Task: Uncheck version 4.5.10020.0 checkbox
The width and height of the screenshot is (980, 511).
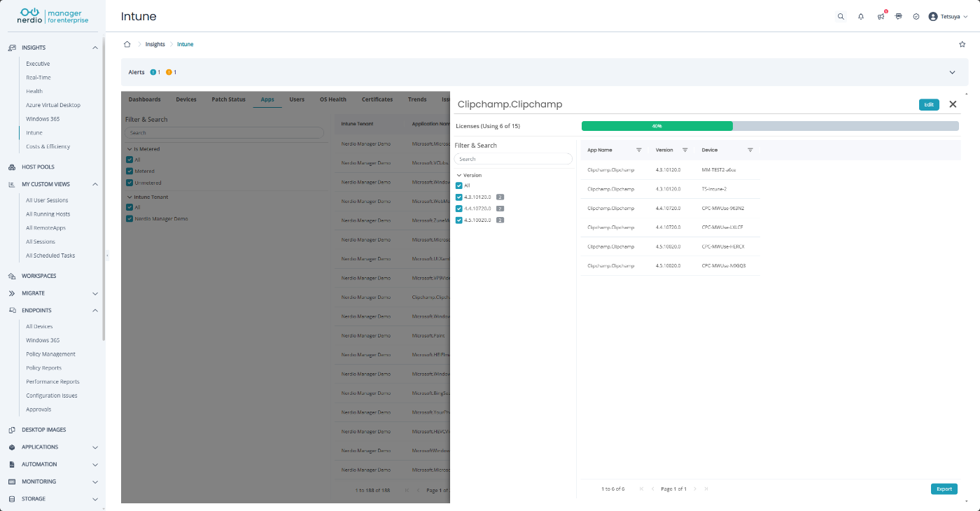Action: pos(459,220)
